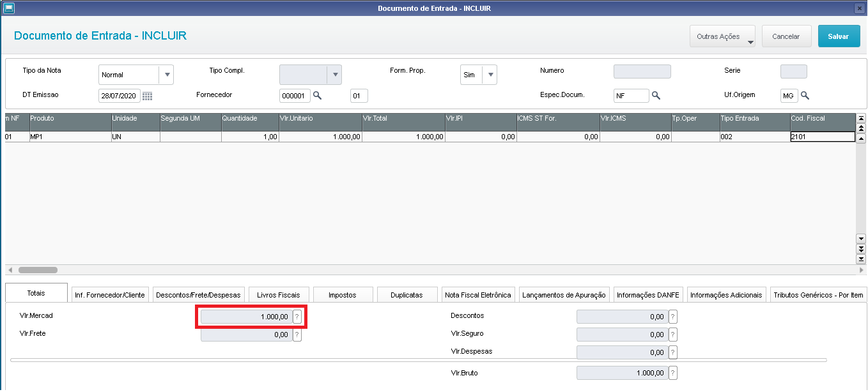Image resolution: width=868 pixels, height=392 pixels.
Task: Open the Lançamentos de Apuração tab
Action: tap(564, 295)
